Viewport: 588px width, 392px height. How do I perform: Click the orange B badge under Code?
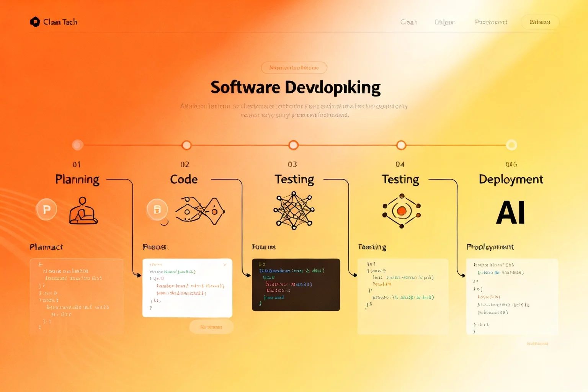pos(157,209)
